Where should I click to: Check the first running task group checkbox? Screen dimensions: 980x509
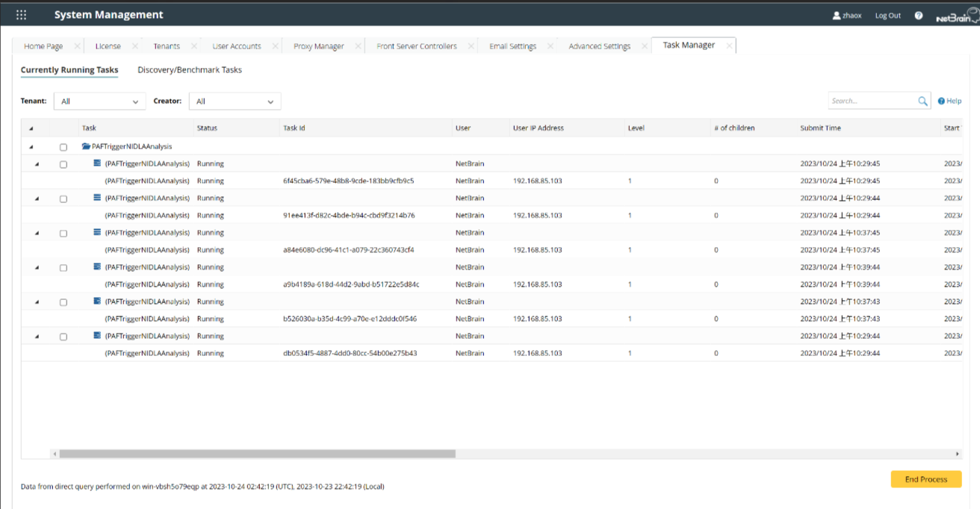pos(63,164)
